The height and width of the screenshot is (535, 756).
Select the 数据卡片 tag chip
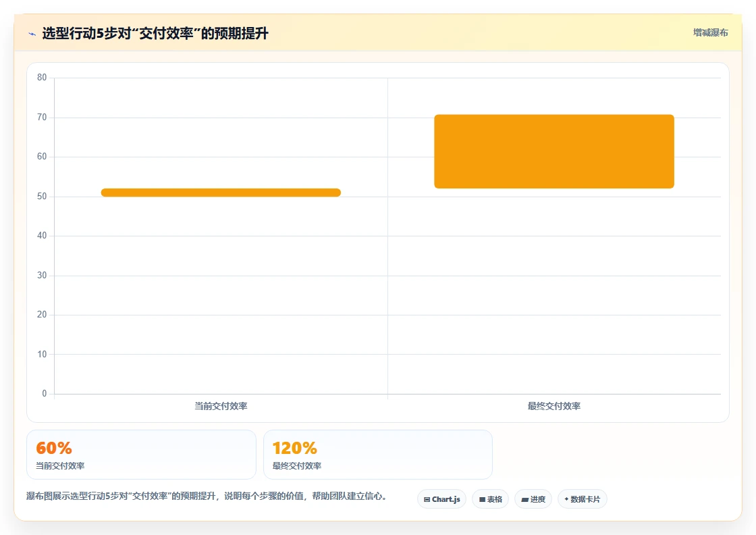(x=583, y=499)
